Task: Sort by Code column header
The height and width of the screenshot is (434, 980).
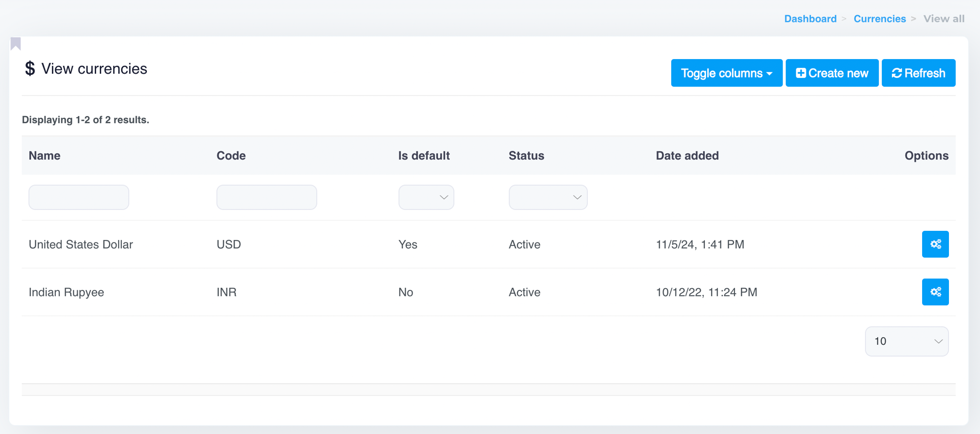Action: pyautogui.click(x=231, y=156)
